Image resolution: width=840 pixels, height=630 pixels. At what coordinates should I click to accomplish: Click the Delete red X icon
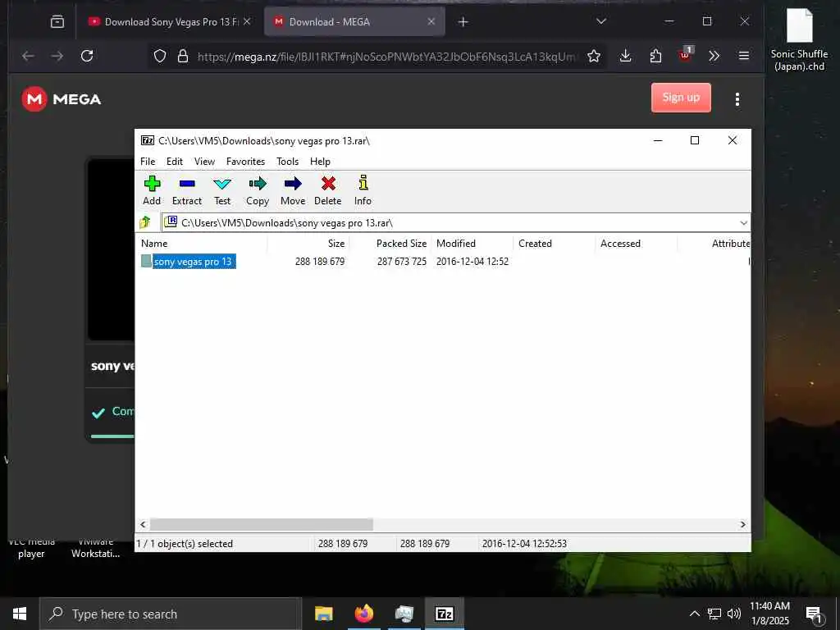[328, 184]
